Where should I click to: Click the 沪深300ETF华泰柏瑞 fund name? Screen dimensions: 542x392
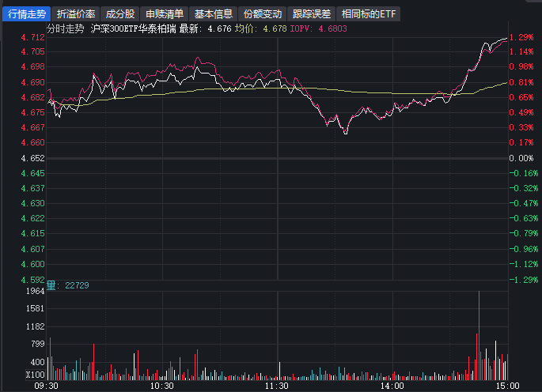click(x=133, y=28)
